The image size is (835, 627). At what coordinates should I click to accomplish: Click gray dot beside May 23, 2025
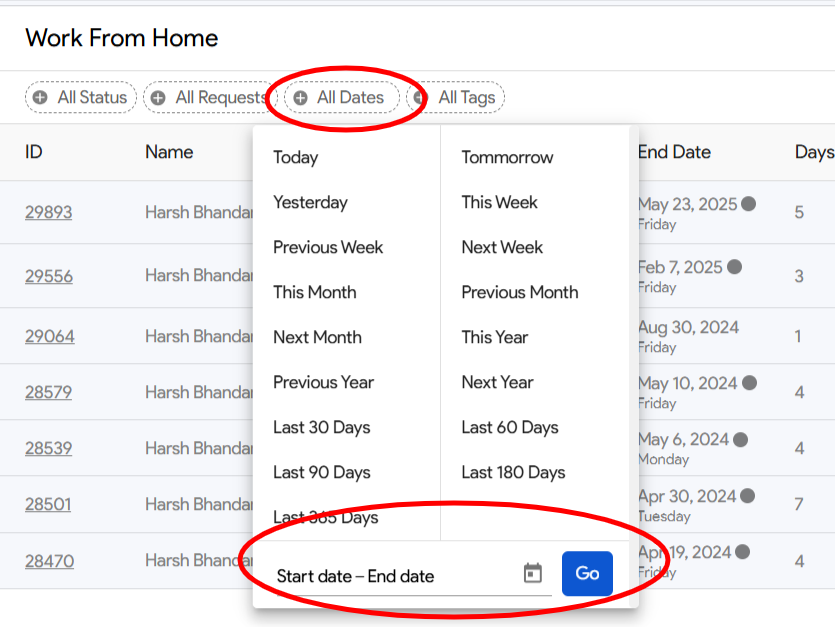pyautogui.click(x=748, y=204)
